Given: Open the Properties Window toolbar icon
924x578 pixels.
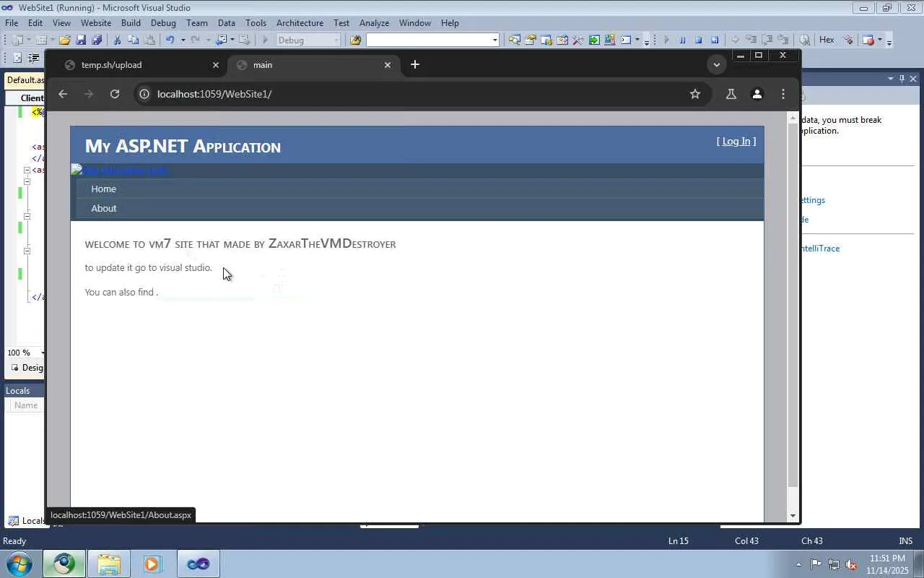Looking at the screenshot, I should point(531,40).
